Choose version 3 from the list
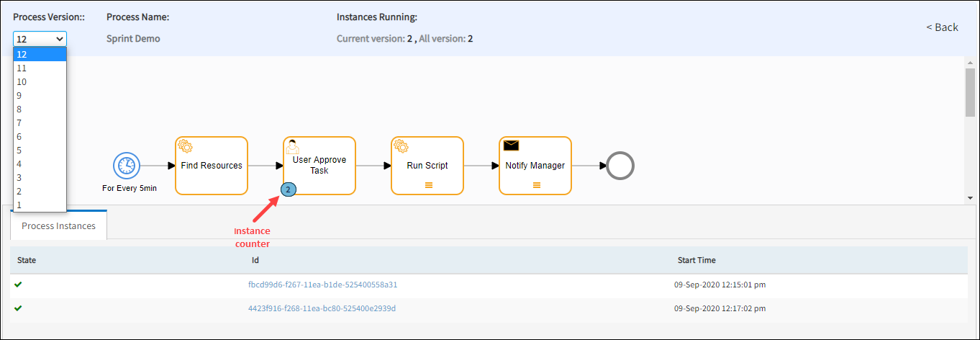The image size is (980, 340). click(x=40, y=177)
